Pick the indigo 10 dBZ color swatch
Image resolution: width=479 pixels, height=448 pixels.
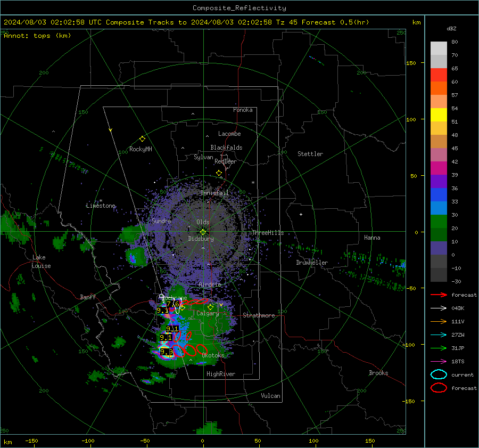tap(439, 248)
